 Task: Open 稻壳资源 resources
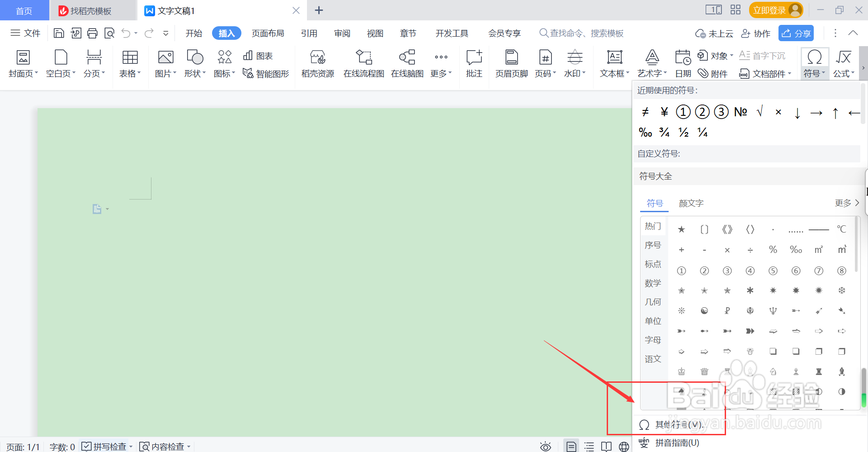click(x=318, y=63)
